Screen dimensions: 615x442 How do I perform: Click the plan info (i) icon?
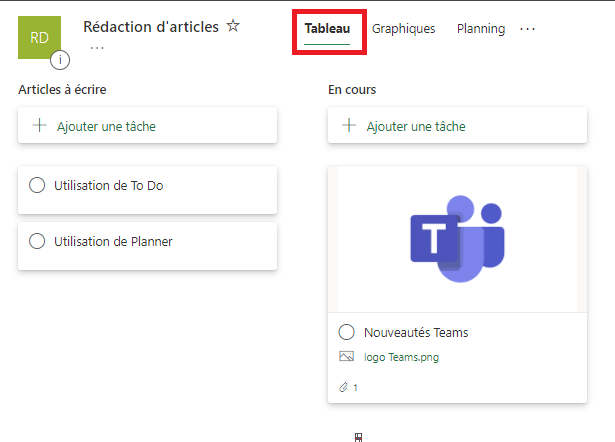pyautogui.click(x=60, y=60)
